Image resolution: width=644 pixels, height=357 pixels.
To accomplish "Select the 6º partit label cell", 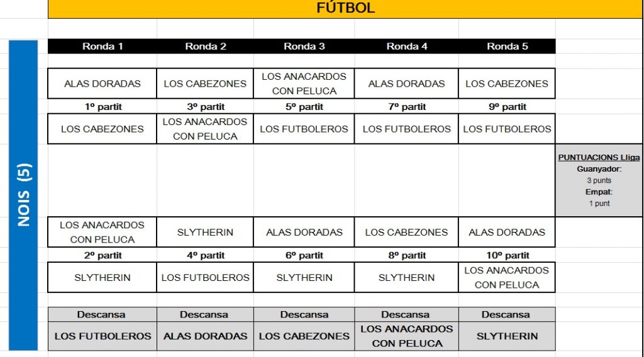I will pos(304,256).
